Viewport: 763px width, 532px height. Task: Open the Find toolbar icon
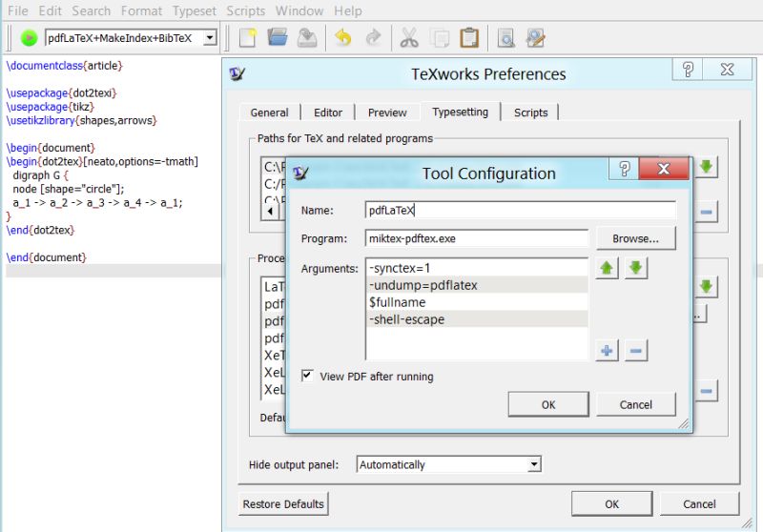[505, 38]
